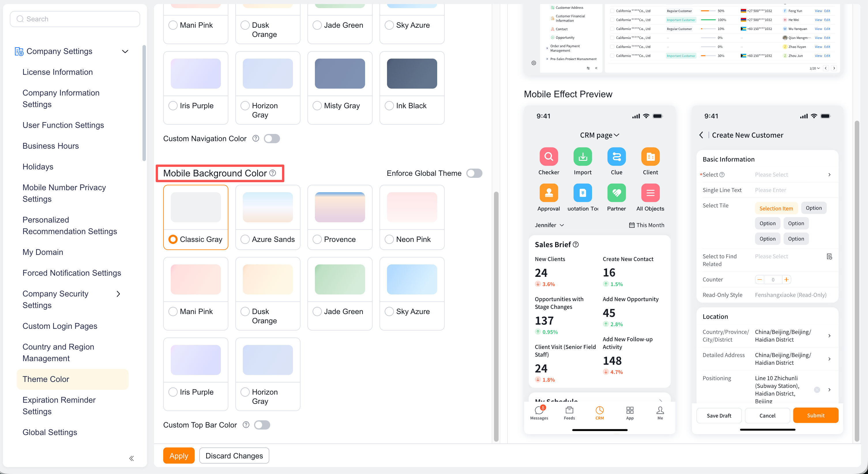Click the help icon next to Custom Top Bar Color

(x=246, y=425)
